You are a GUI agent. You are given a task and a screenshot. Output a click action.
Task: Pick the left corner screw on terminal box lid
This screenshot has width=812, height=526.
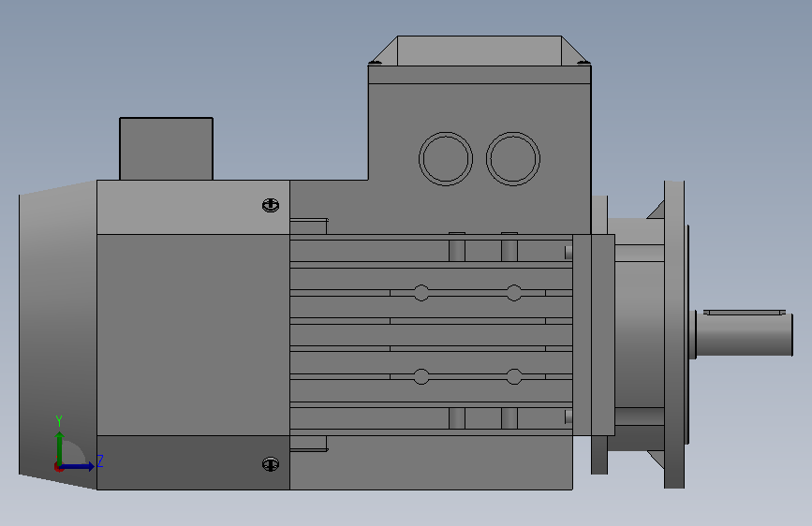point(376,63)
